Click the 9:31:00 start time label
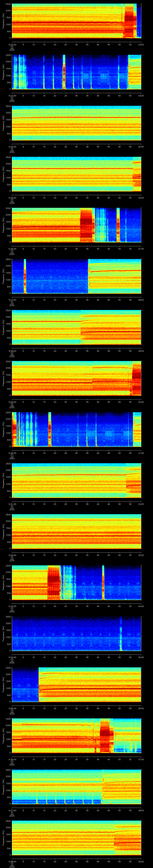The width and height of the screenshot is (153, 868). [x=12, y=504]
